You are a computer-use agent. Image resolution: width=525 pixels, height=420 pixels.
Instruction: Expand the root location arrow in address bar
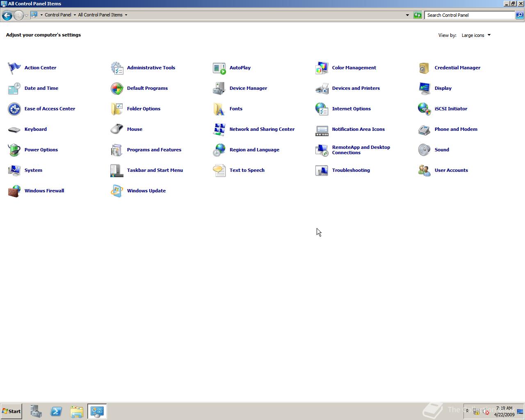41,15
